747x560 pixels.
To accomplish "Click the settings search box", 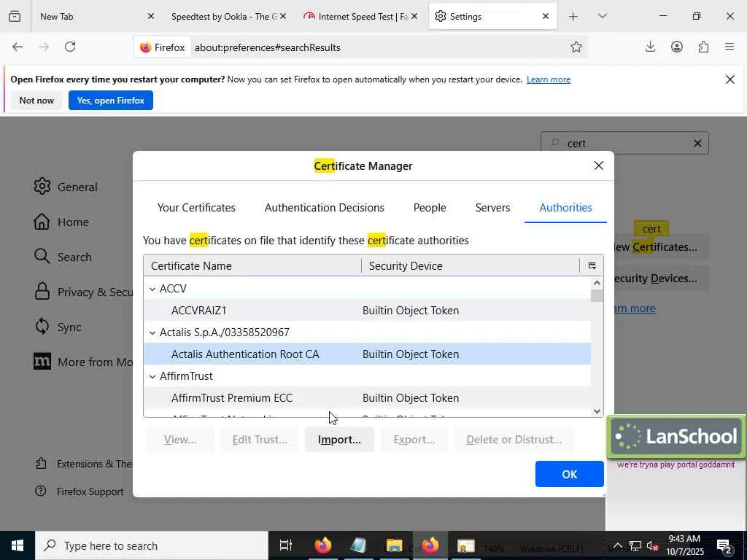I will coord(624,144).
